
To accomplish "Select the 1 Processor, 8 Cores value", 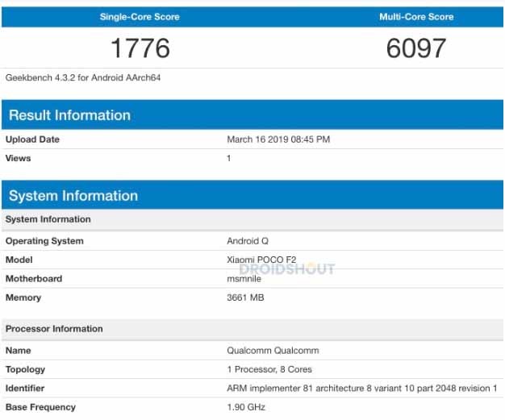I will point(269,369).
